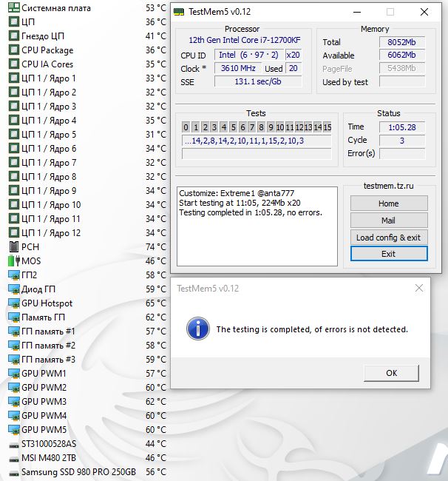Click the Samsung SSD 980 PRO drive icon
The image size is (448, 481).
pos(14,474)
